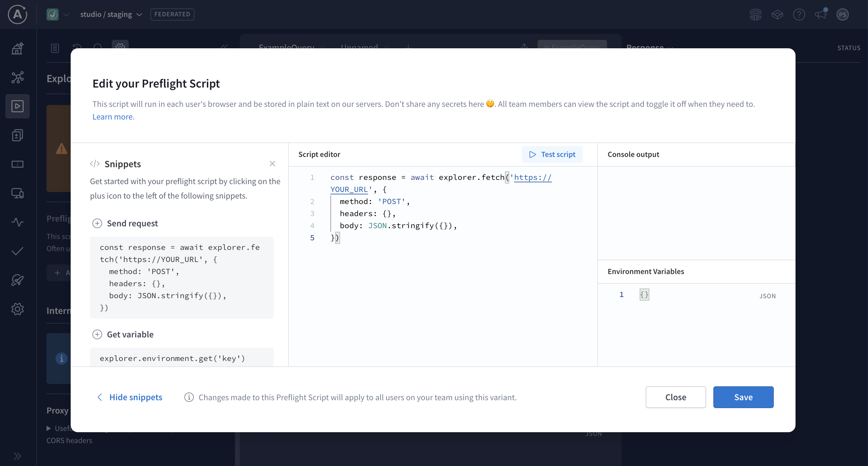Expand the collapsed Proxy CORS headers section
The width and height of the screenshot is (868, 466).
point(49,428)
